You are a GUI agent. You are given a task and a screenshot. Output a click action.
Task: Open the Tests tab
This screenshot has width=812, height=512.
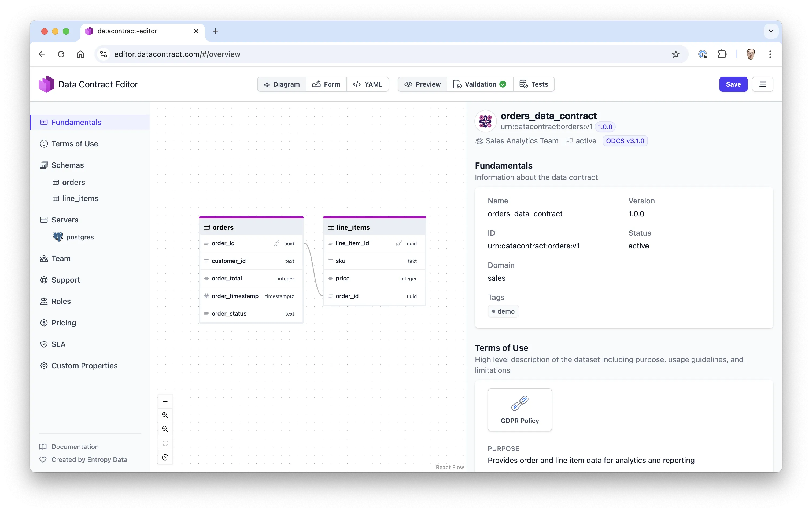[534, 84]
